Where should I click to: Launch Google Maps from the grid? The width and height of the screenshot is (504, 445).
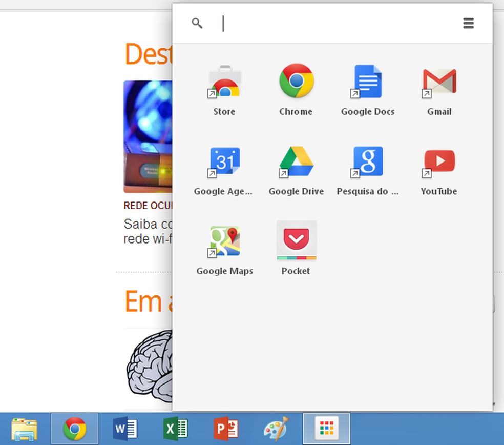click(x=224, y=241)
